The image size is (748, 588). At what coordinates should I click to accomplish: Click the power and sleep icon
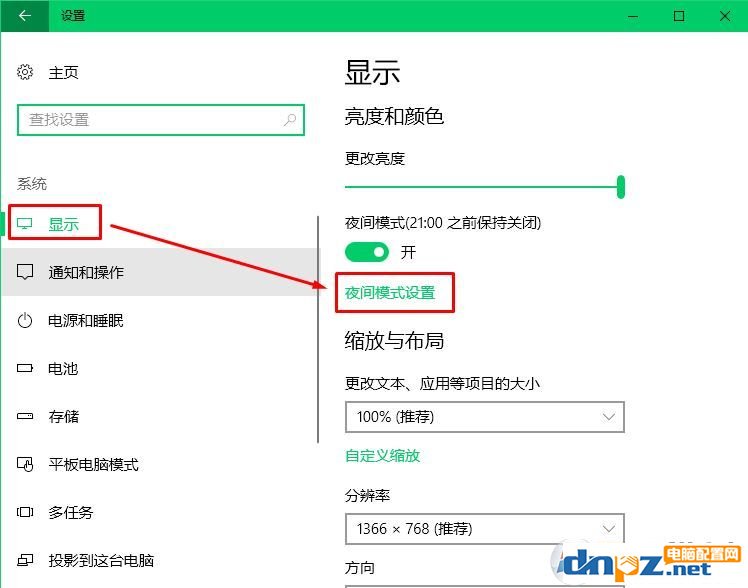tap(25, 320)
